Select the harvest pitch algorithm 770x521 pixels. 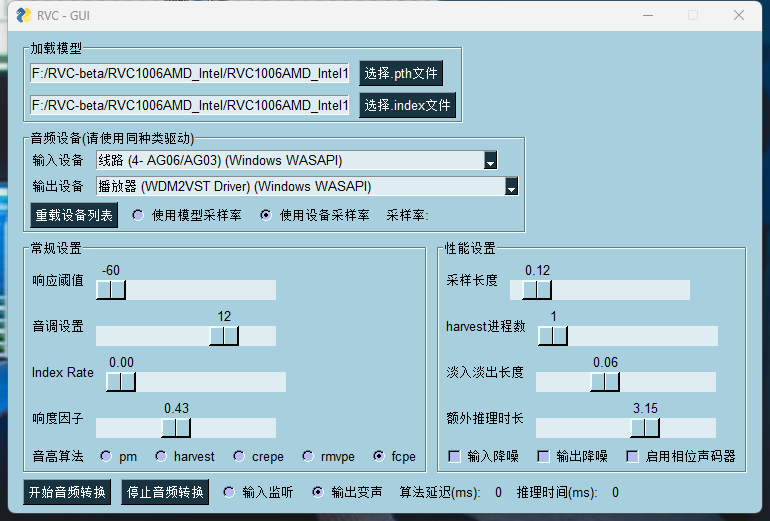pos(161,457)
